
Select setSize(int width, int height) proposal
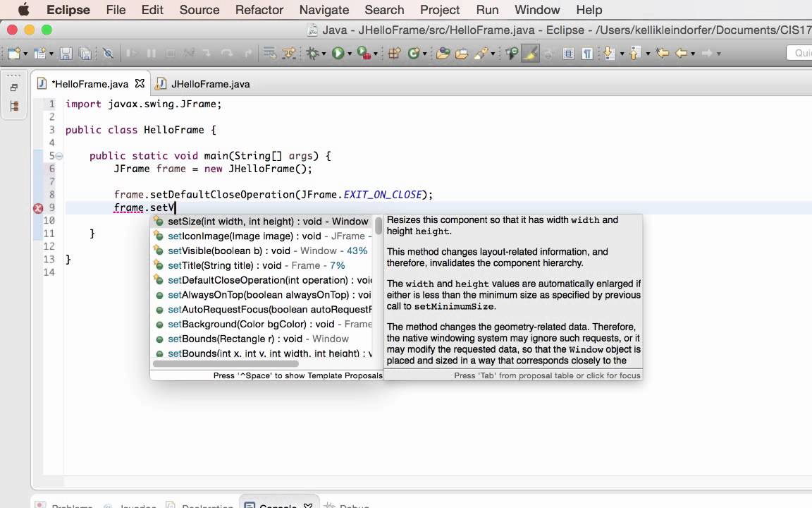coord(262,222)
